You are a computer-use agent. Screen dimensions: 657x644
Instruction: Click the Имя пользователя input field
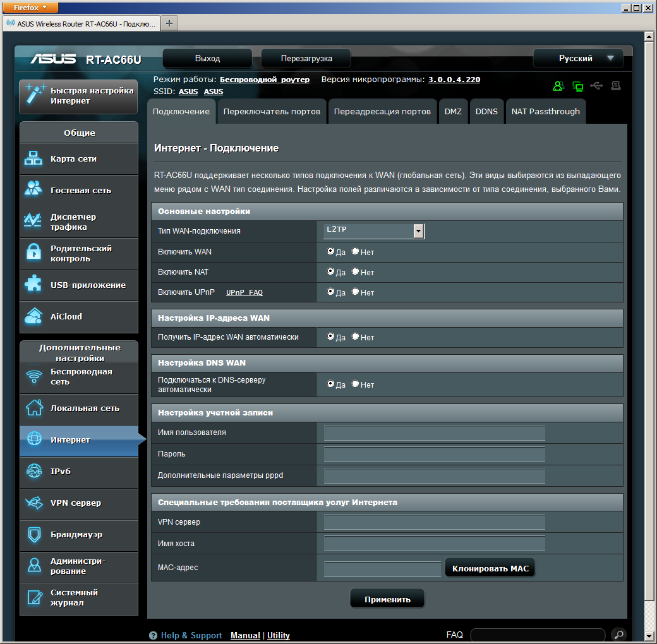(434, 432)
